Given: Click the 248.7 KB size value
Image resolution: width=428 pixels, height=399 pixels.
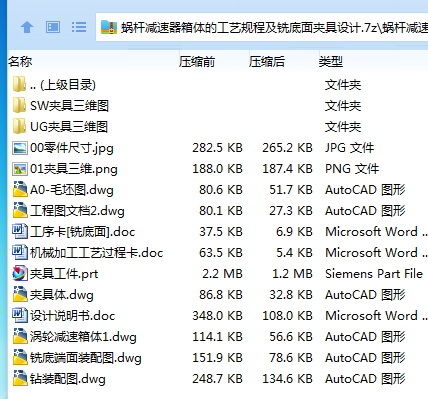Looking at the screenshot, I should 217,379.
